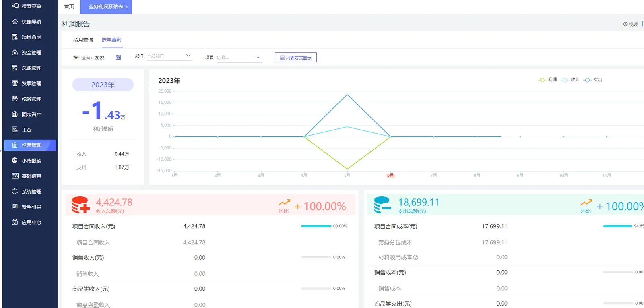
Task: Click the 劳务分包成本 row label
Action: (395, 242)
